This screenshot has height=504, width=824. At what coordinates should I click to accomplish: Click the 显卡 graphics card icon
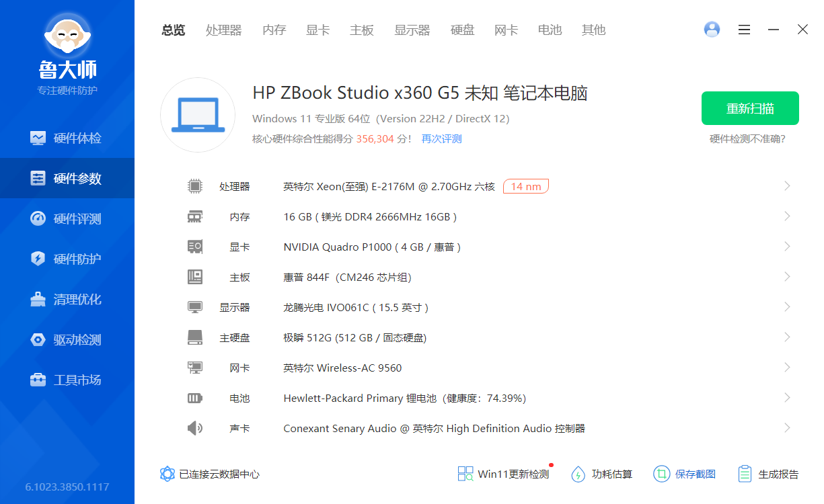point(195,247)
